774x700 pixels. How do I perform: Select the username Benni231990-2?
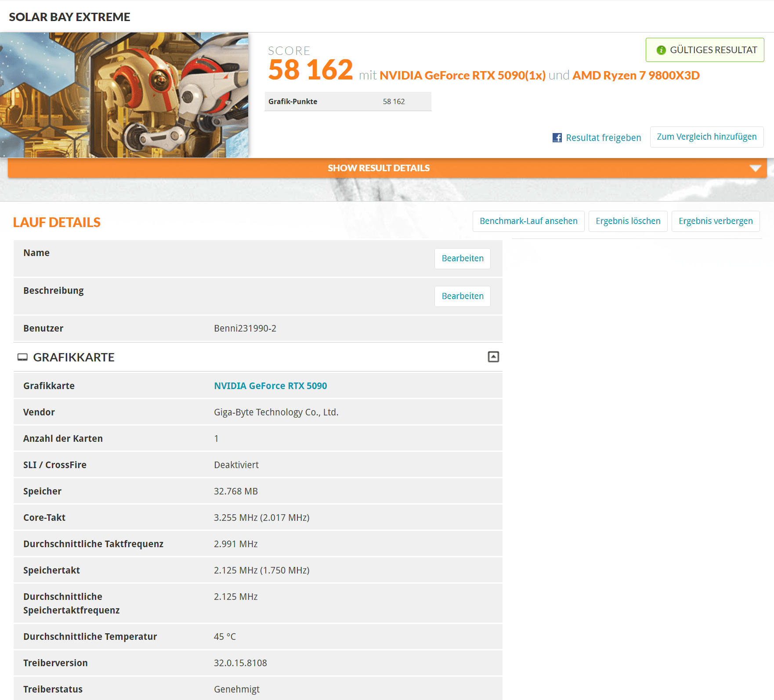click(x=245, y=328)
